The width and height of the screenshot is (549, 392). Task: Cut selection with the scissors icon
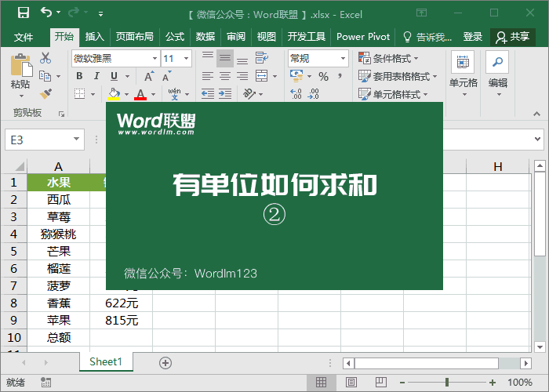point(45,58)
